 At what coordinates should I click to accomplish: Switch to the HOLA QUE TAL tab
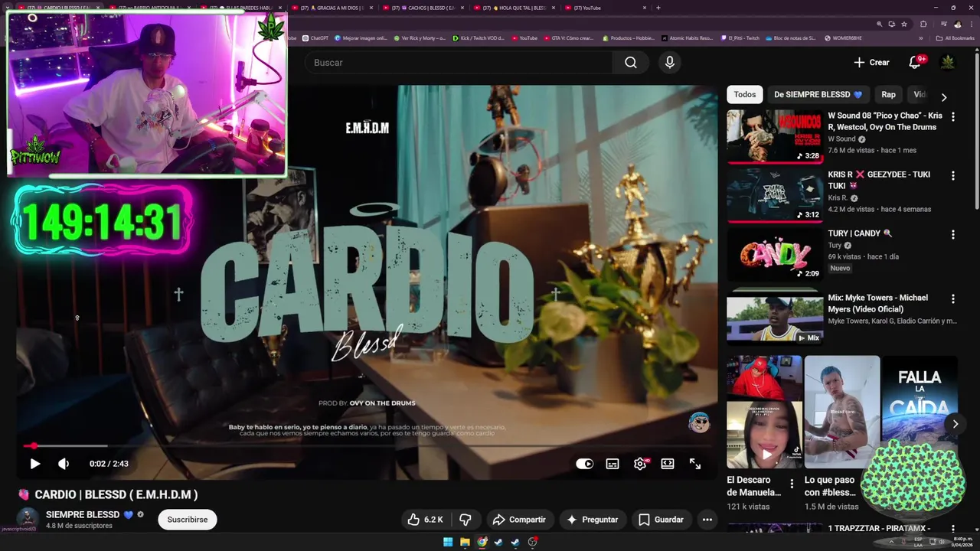pyautogui.click(x=515, y=8)
